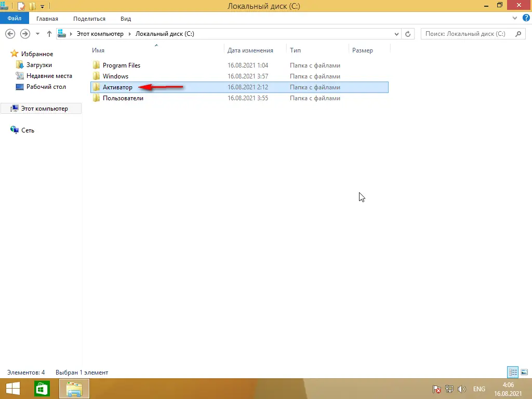This screenshot has height=399, width=532.
Task: Click the search magnifier icon
Action: point(518,34)
